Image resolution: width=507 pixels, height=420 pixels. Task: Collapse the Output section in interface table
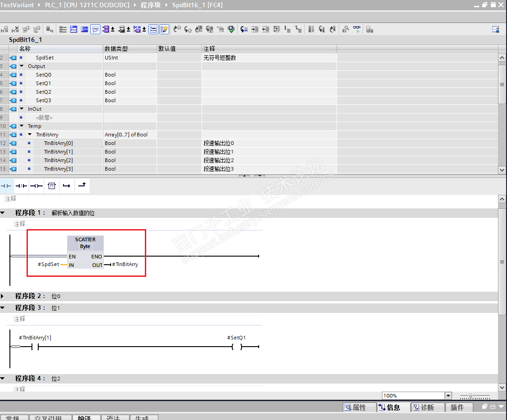point(22,66)
